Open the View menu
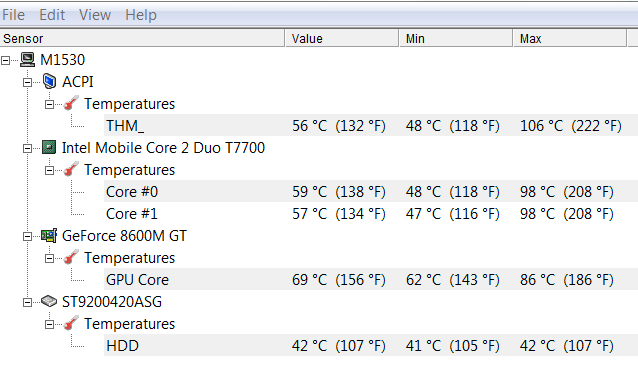The height and width of the screenshot is (376, 638). tap(95, 15)
